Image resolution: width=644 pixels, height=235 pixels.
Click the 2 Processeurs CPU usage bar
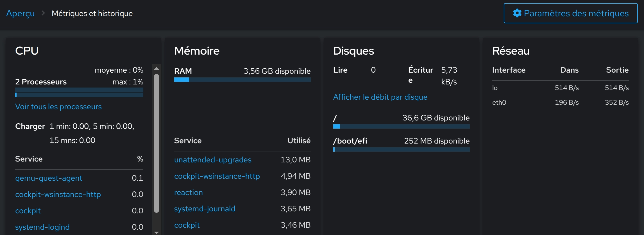click(79, 92)
